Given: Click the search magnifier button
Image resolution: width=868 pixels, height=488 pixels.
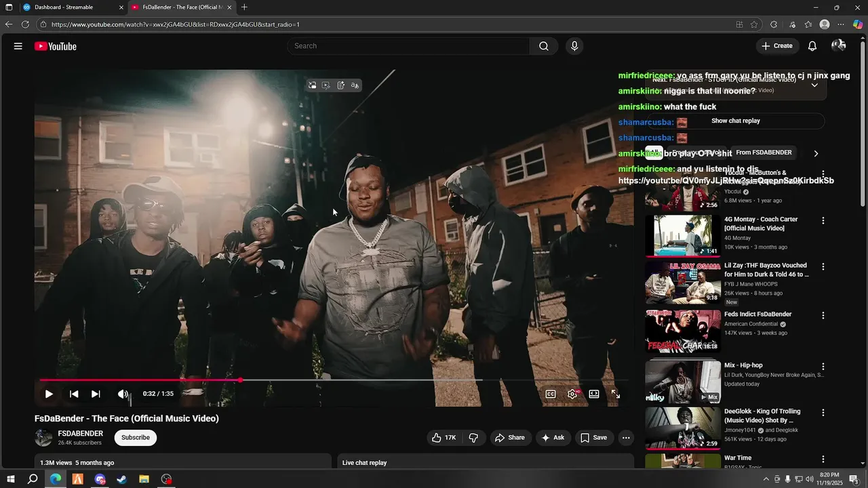Looking at the screenshot, I should click(x=544, y=46).
